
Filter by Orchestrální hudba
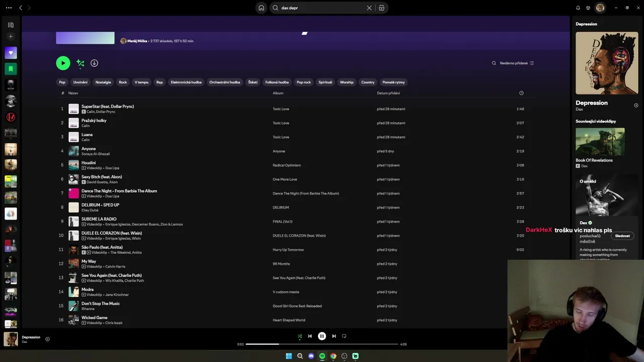[225, 82]
